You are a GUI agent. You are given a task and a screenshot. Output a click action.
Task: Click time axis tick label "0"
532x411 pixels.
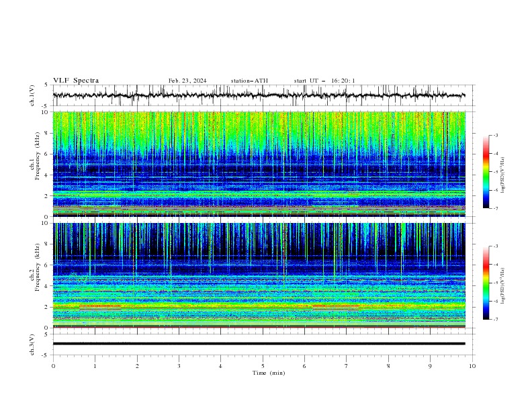(x=53, y=366)
